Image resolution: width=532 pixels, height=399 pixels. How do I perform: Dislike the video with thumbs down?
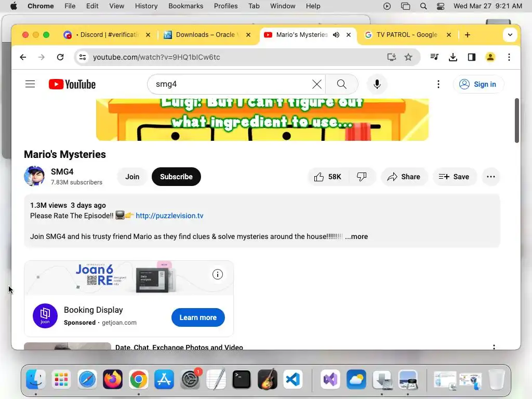pos(362,177)
